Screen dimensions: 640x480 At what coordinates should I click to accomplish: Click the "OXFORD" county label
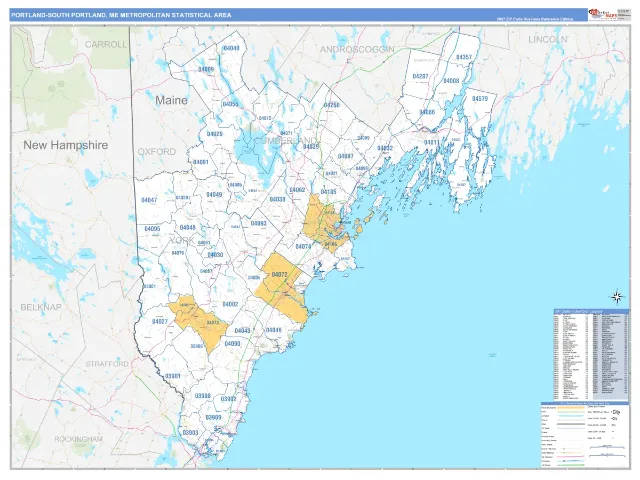tap(157, 152)
